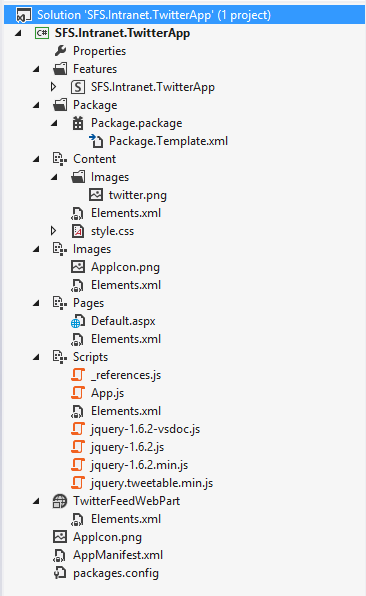The image size is (366, 596).
Task: Select the root-level AppIcon.png file
Action: point(107,537)
